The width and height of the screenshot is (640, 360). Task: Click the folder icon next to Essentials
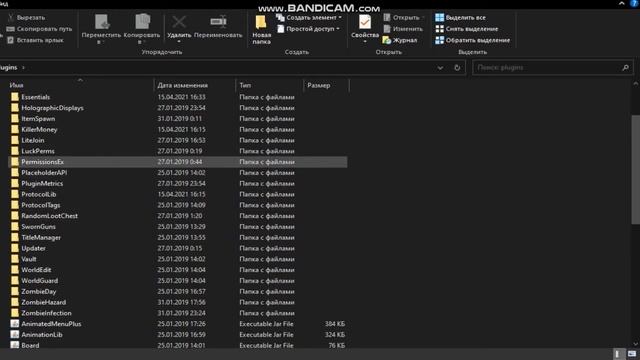[15, 97]
